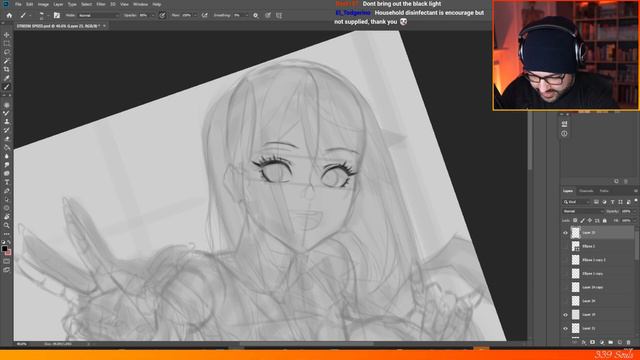Select the Clone Stamp tool

click(x=7, y=122)
